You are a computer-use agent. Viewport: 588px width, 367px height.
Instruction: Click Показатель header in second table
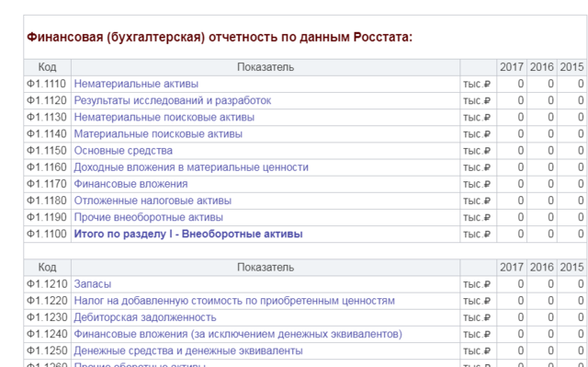(x=266, y=267)
